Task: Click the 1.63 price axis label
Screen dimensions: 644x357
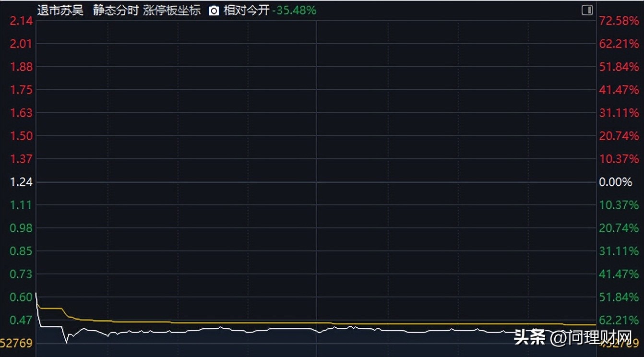Action: [x=22, y=113]
